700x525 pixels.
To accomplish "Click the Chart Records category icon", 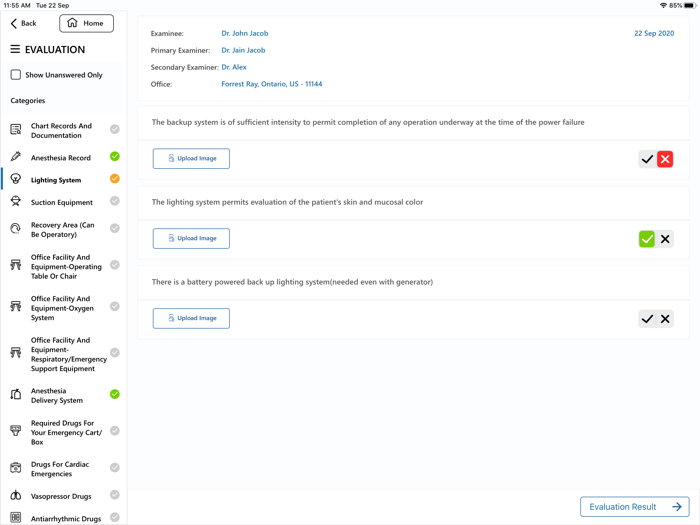I will point(16,130).
